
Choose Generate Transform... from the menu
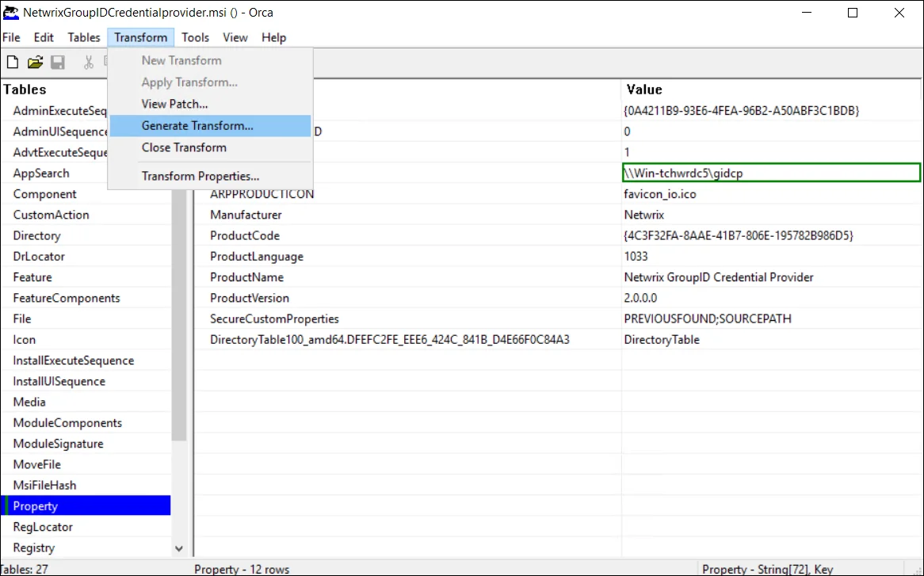[x=210, y=125]
